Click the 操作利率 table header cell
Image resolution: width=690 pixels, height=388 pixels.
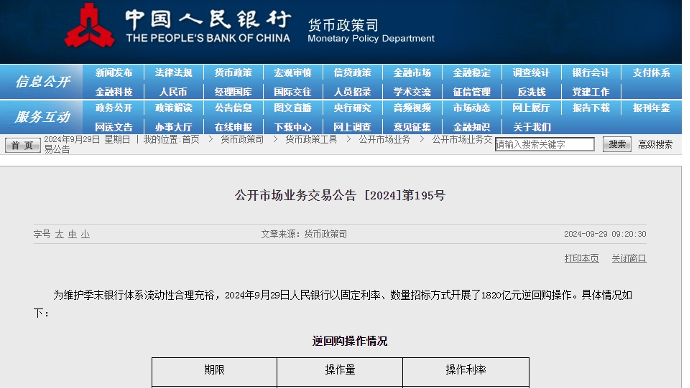466,371
